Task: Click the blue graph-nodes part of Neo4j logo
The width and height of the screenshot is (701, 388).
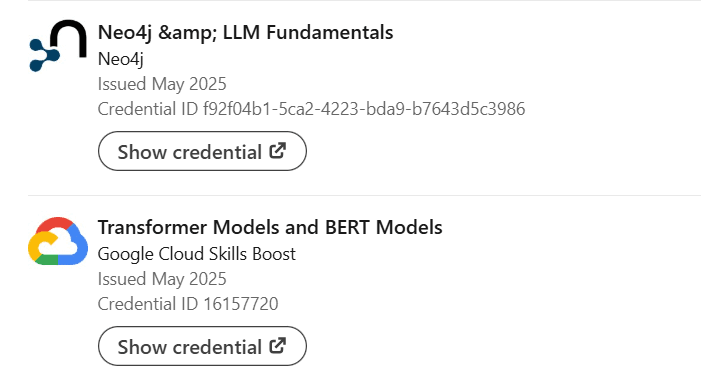Action: [44, 55]
